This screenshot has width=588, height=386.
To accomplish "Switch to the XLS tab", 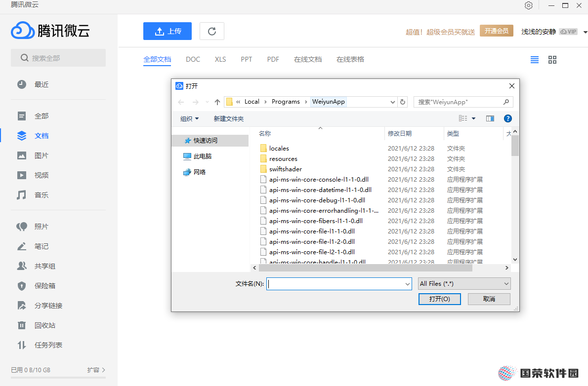I will pyautogui.click(x=220, y=60).
